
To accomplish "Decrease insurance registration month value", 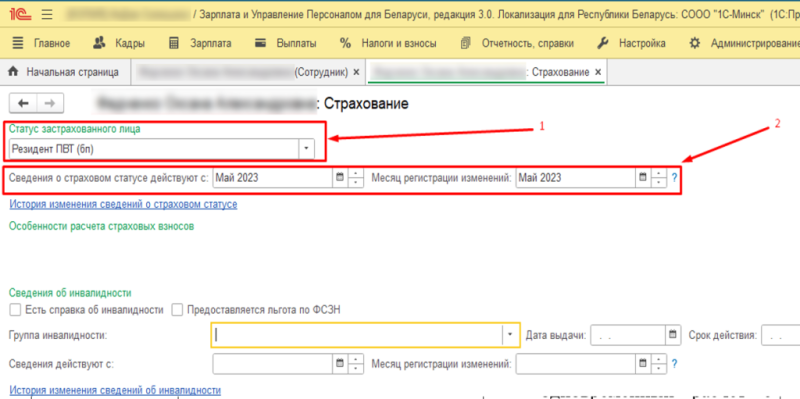I will [659, 183].
